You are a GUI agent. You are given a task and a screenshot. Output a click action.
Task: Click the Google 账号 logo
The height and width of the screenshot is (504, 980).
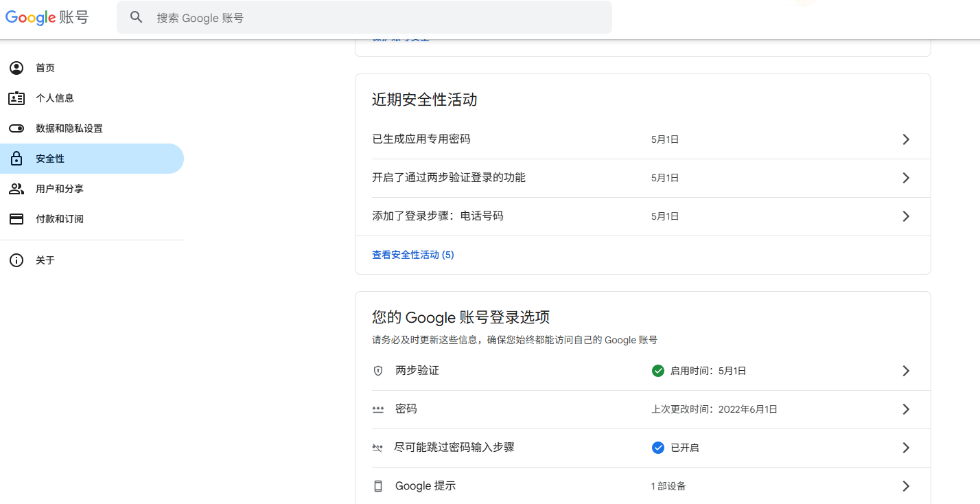[x=47, y=18]
